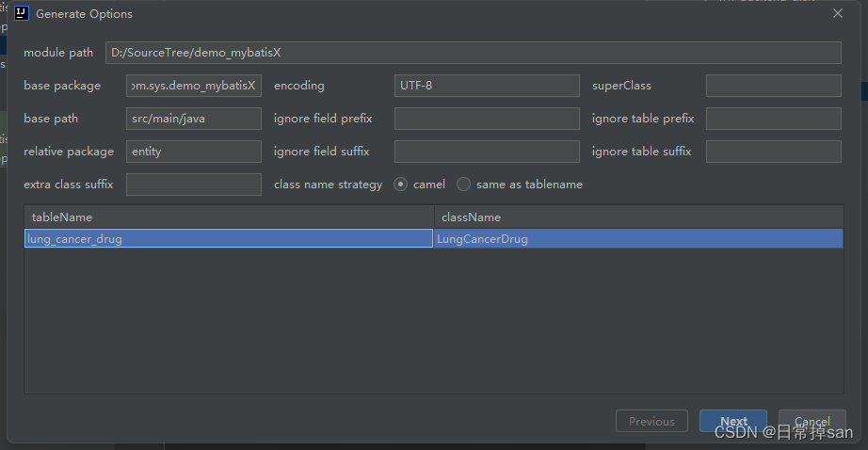Image resolution: width=868 pixels, height=450 pixels.
Task: Edit the base package field
Action: click(194, 86)
